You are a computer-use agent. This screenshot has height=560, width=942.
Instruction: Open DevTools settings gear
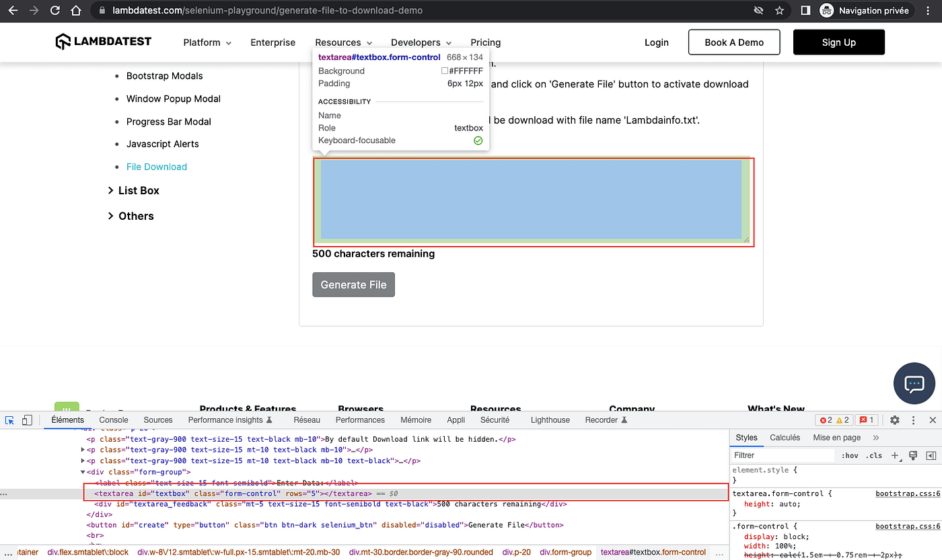[x=895, y=420]
